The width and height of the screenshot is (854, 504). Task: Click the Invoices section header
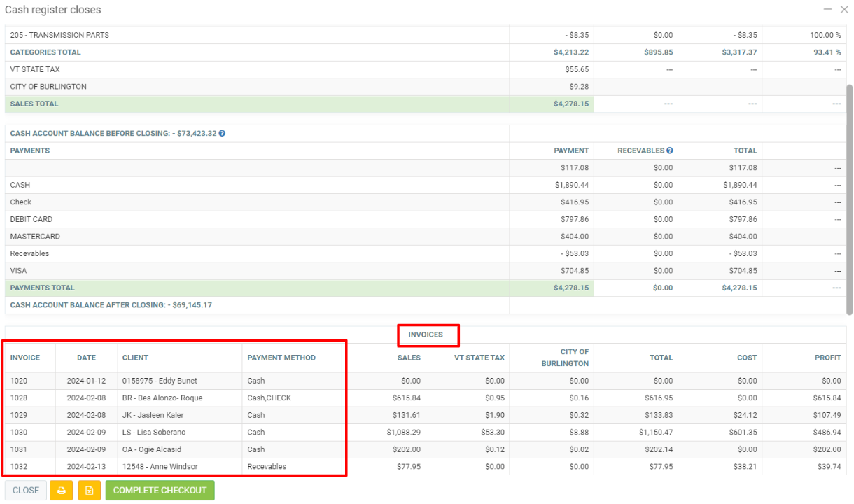[x=426, y=335]
